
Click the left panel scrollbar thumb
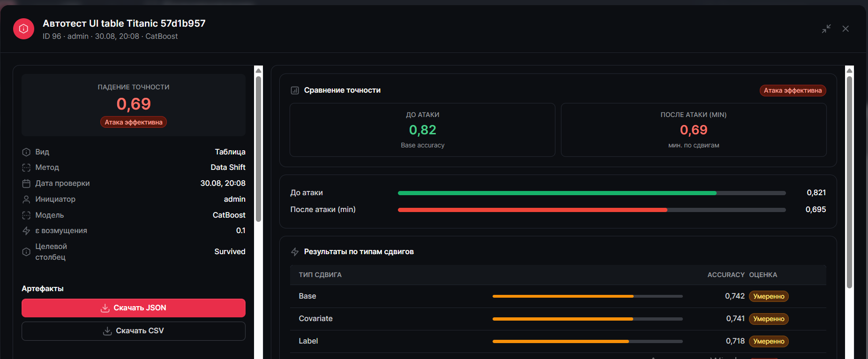pos(258,149)
